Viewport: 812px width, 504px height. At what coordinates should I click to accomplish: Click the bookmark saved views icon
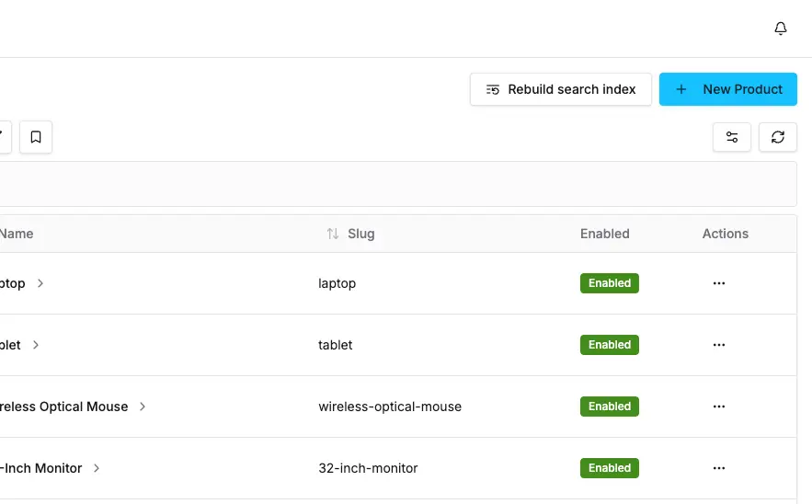tap(36, 137)
